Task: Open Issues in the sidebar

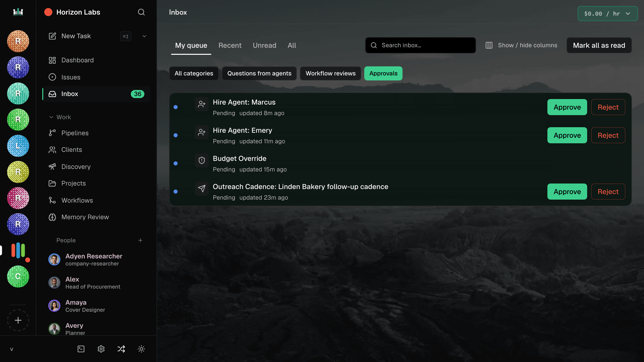Action: click(x=97, y=77)
